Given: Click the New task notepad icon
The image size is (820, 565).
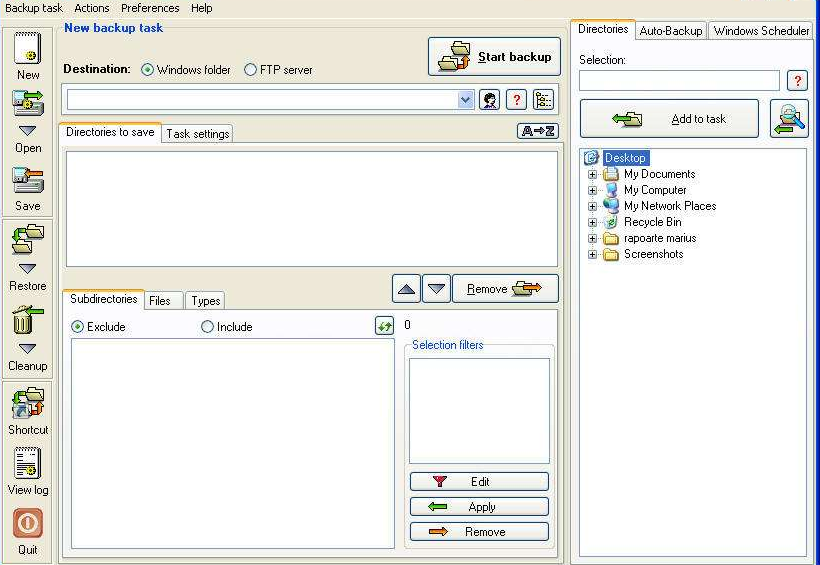Looking at the screenshot, I should click(27, 48).
